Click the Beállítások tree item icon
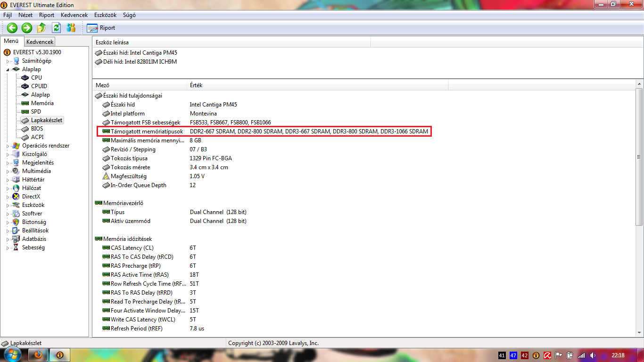Image resolution: width=644 pixels, height=362 pixels. pos(16,230)
